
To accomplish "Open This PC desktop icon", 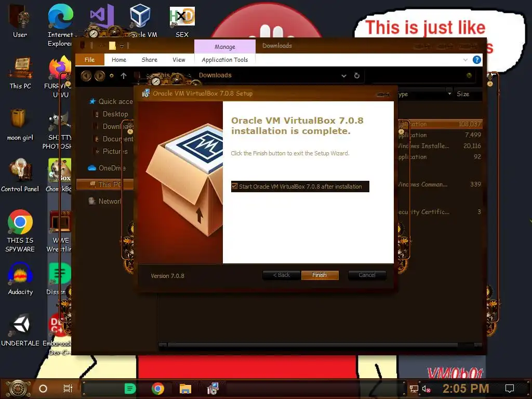I will coord(20,73).
